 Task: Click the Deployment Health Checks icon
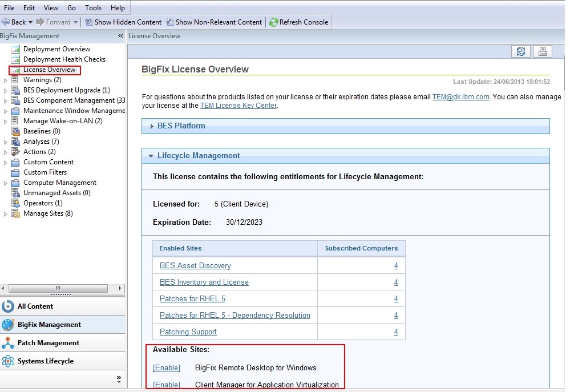click(x=15, y=59)
